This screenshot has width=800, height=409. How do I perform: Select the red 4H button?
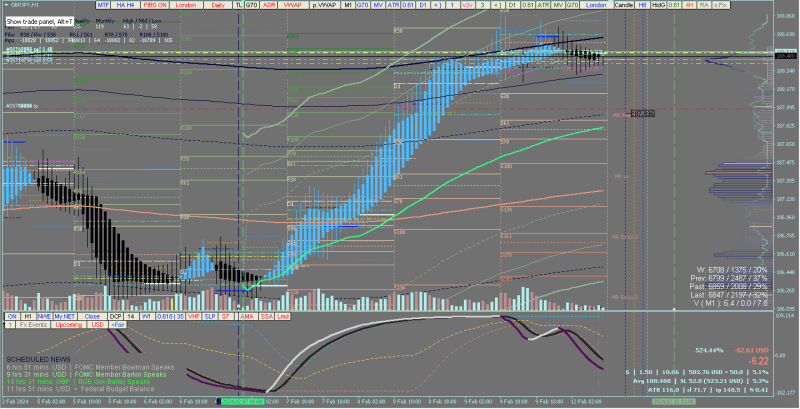click(x=689, y=5)
